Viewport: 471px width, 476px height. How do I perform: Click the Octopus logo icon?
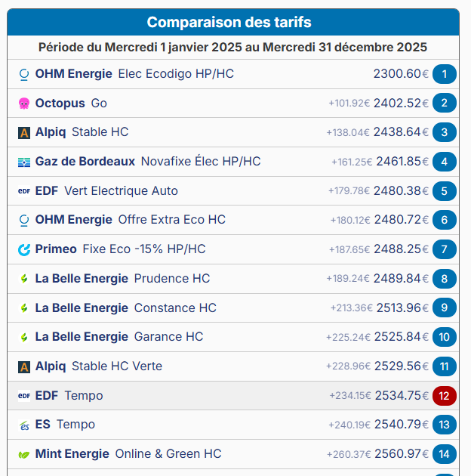pos(23,104)
